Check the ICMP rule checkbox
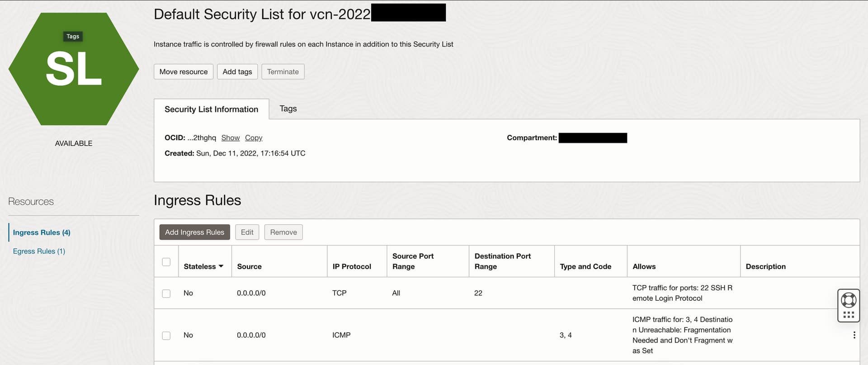This screenshot has width=868, height=365. point(166,336)
